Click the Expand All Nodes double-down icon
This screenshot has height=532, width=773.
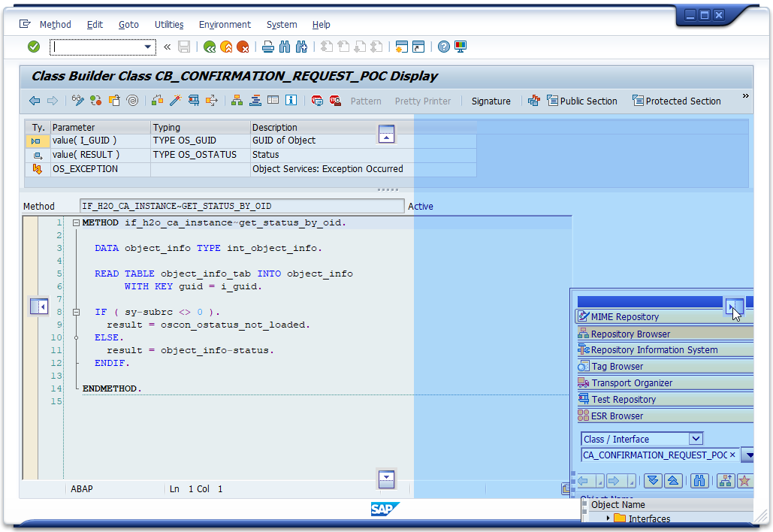654,481
